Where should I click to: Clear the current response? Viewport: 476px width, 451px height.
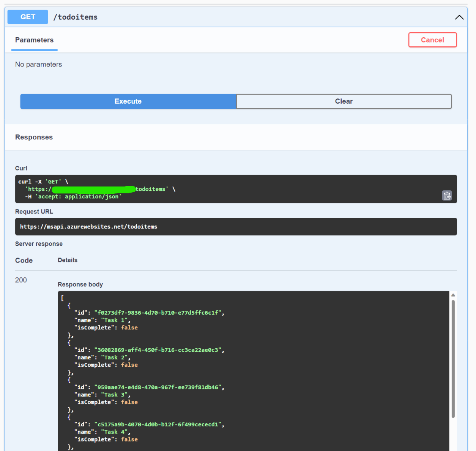[344, 101]
